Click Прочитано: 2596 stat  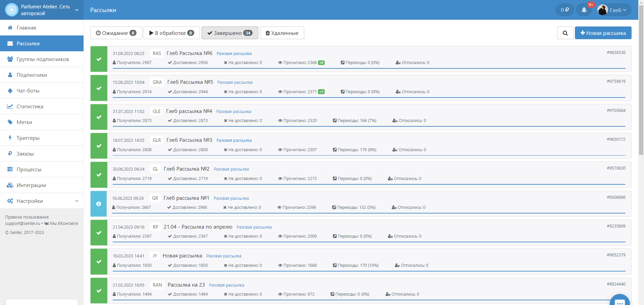pyautogui.click(x=297, y=207)
